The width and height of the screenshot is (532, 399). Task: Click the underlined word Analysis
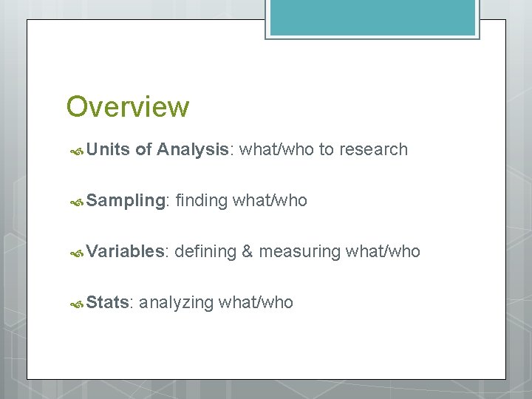click(x=195, y=150)
